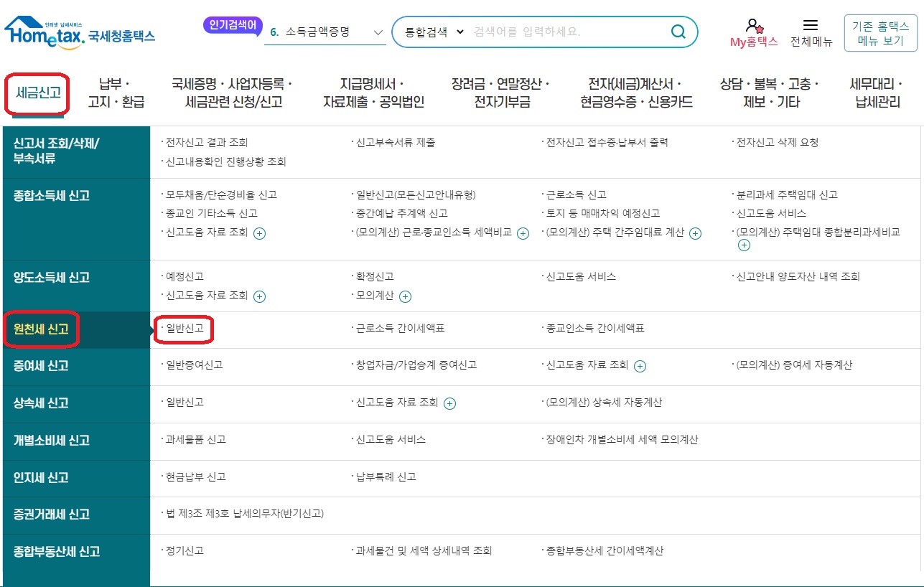
Task: Select the 세금신고 top menu
Action: [x=37, y=93]
